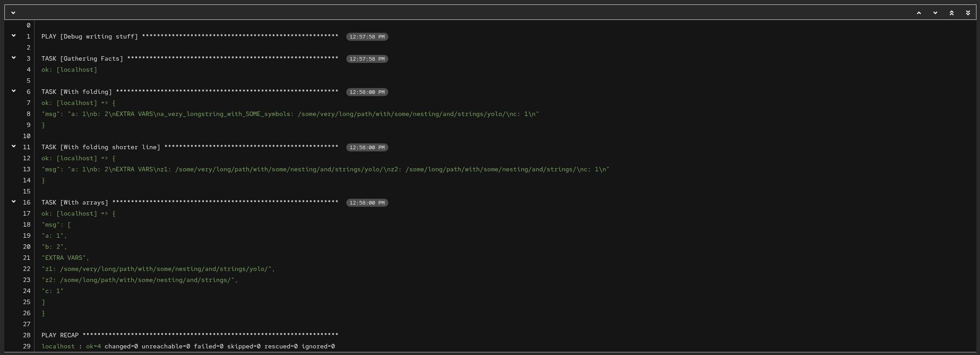The height and width of the screenshot is (355, 980).
Task: Click the scroll previous (single up arrow) icon
Action: click(919, 13)
